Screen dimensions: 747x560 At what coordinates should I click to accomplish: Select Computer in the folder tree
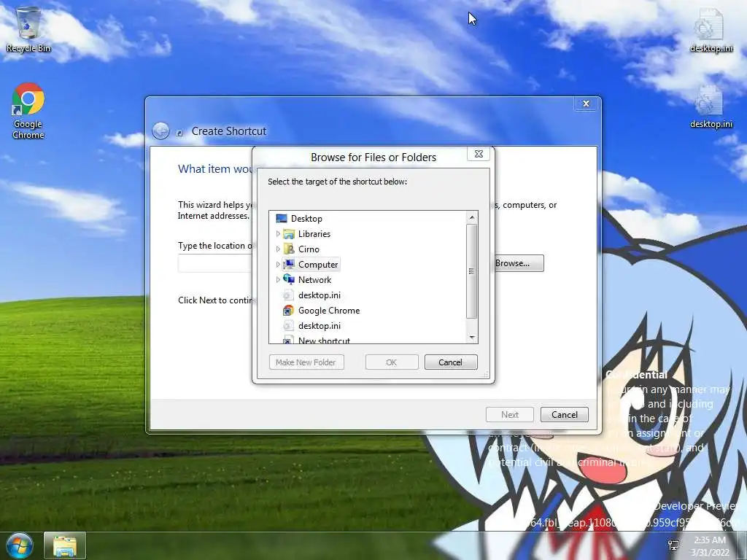click(318, 264)
